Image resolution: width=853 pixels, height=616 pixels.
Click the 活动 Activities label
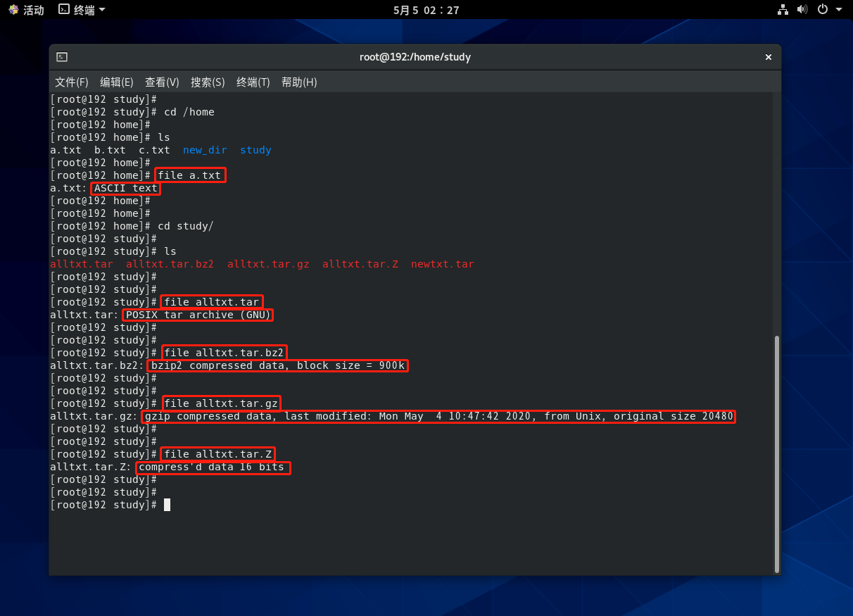[x=34, y=10]
